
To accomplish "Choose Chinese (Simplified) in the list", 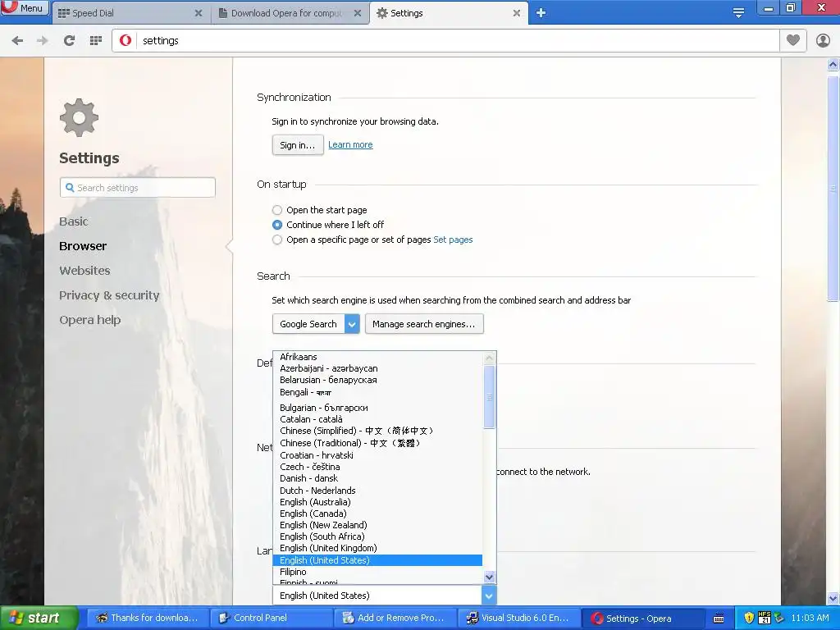I will pyautogui.click(x=377, y=431).
